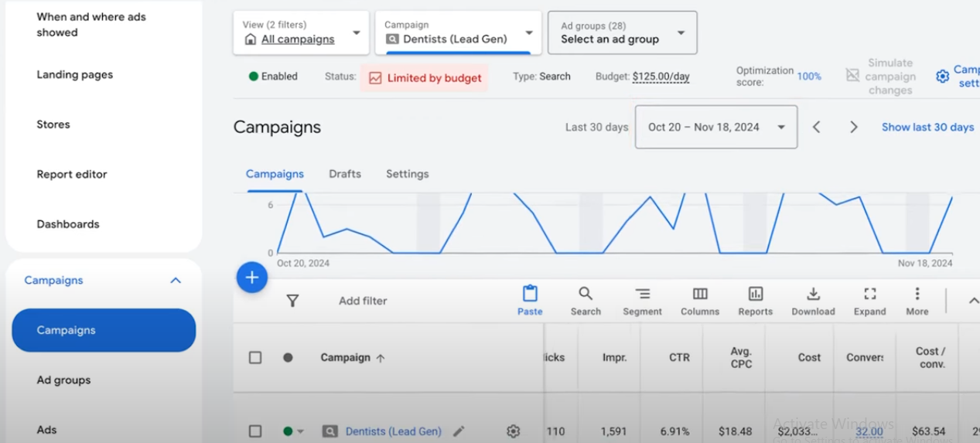This screenshot has height=443, width=980.
Task: Expand the table to full screen
Action: point(870,301)
